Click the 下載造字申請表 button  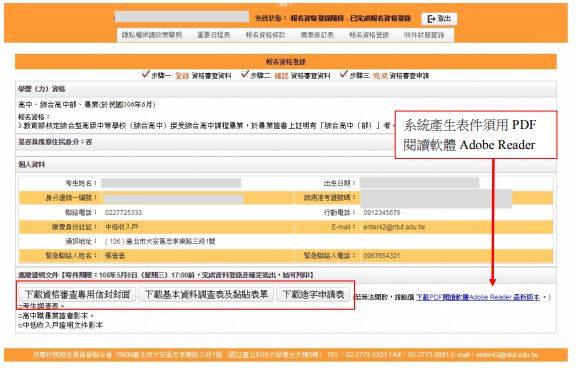click(x=313, y=294)
